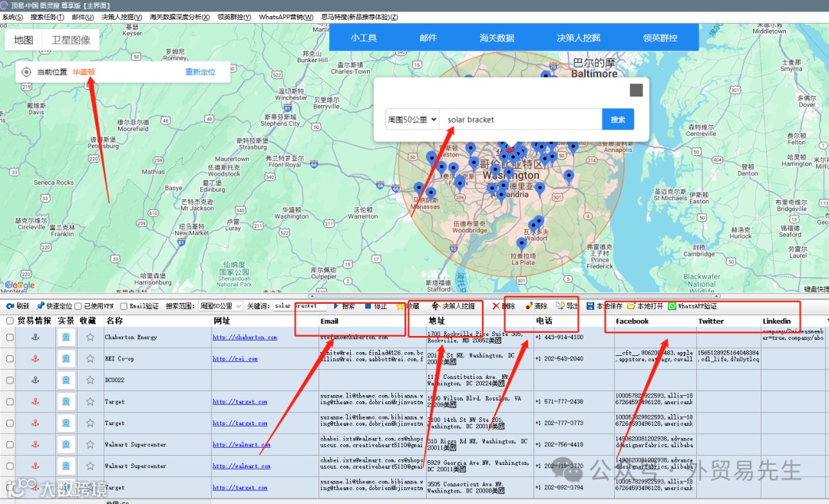Open the 海关数据深度分析(X) menu

coord(180,17)
